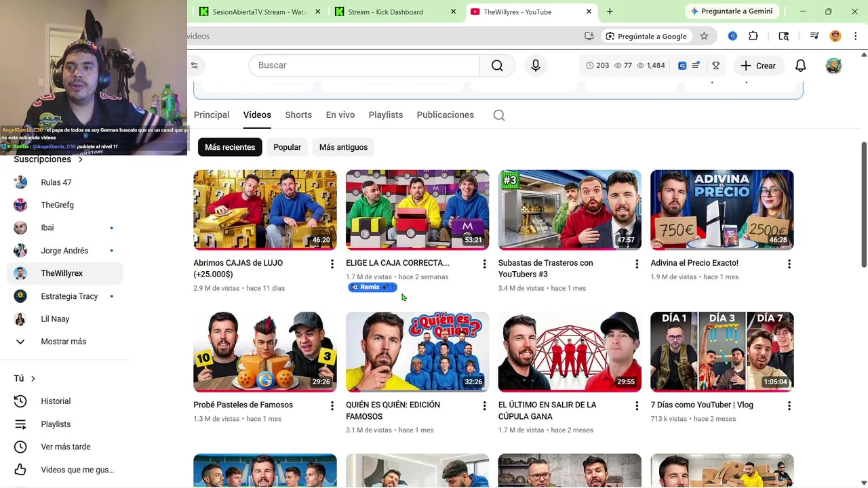Bookmark this page with the star icon
The image size is (868, 488).
[704, 36]
